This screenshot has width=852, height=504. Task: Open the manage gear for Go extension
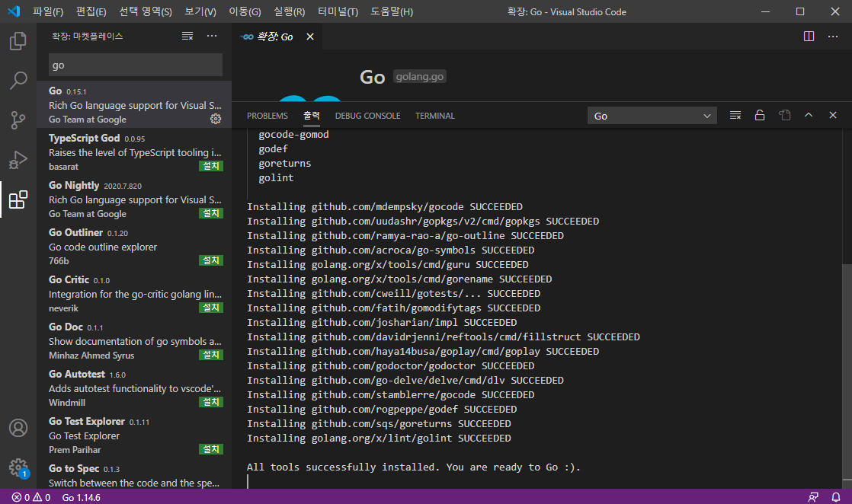[x=216, y=119]
